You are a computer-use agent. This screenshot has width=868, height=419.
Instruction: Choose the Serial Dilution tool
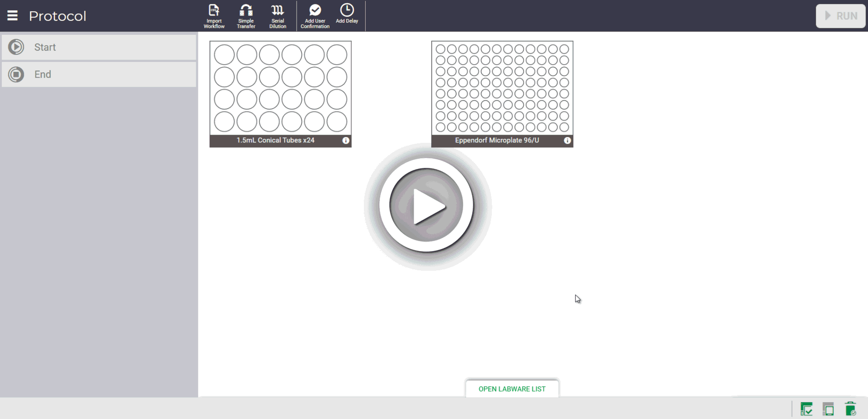tap(278, 16)
